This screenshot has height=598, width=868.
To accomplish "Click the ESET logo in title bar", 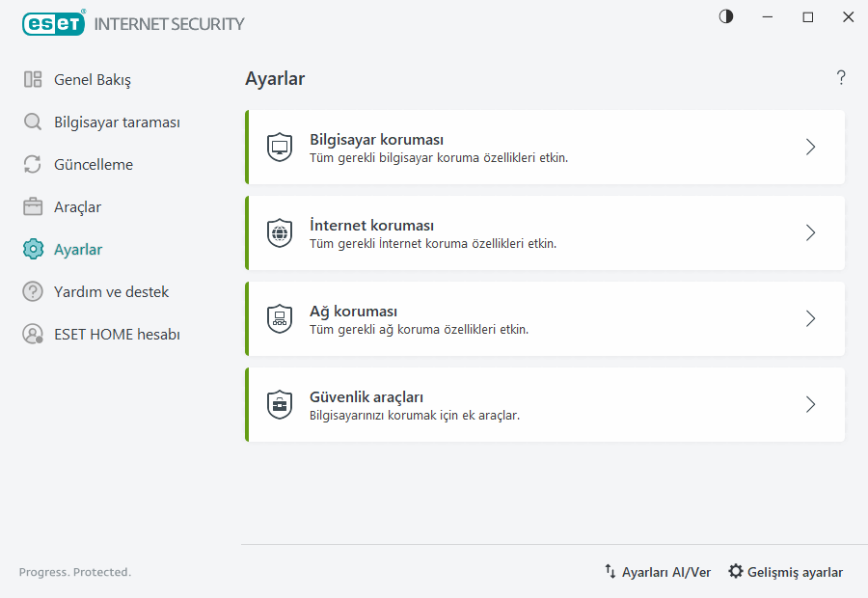I will [53, 23].
